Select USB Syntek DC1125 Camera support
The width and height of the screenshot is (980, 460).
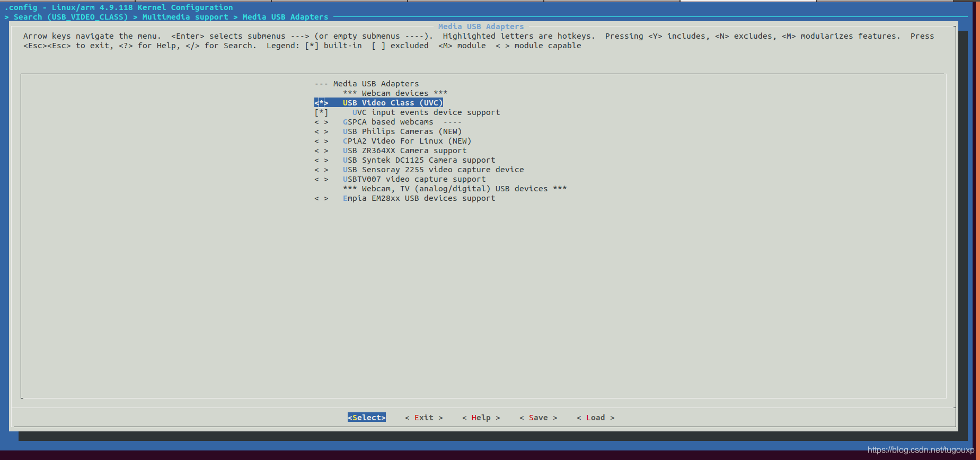[x=419, y=160]
